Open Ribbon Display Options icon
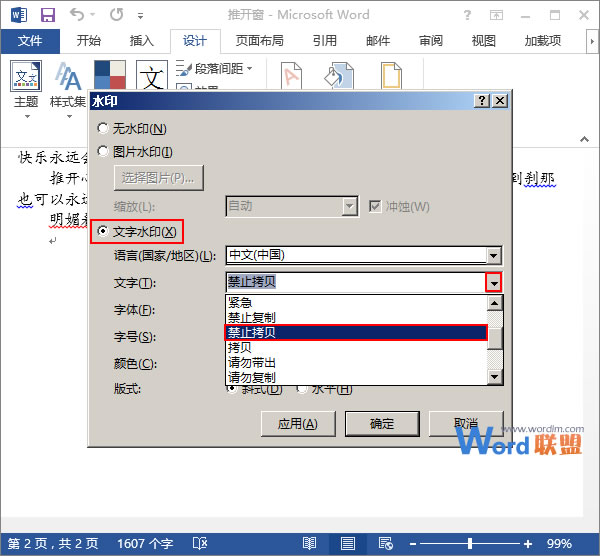This screenshot has height=556, width=600. point(496,15)
